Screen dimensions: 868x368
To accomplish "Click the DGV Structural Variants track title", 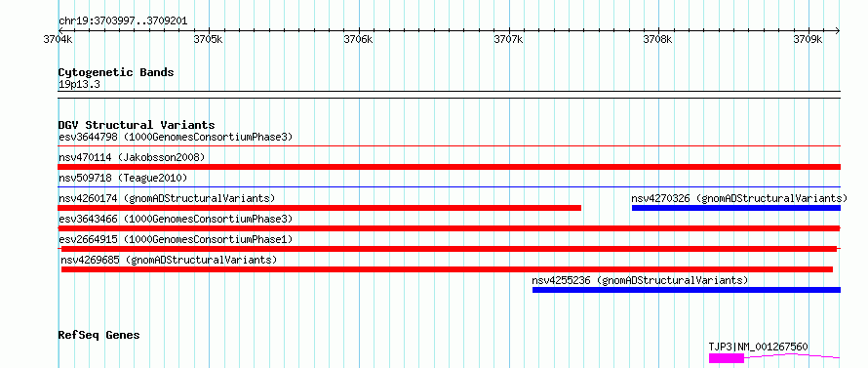I will [137, 125].
